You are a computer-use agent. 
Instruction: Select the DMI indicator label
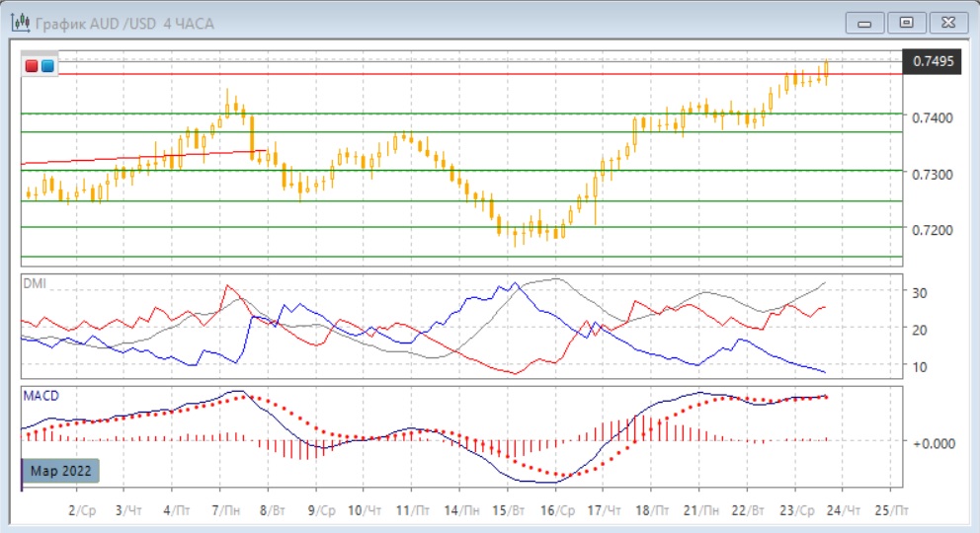[35, 283]
